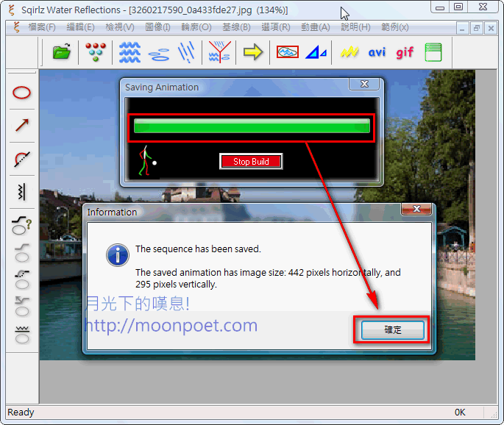Click the blue wavy water ripples icon

click(x=129, y=52)
